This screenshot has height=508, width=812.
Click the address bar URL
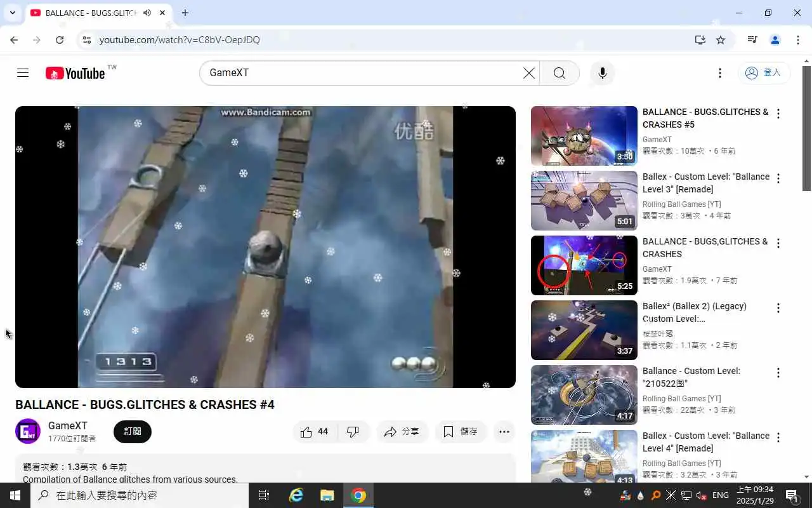pyautogui.click(x=180, y=40)
